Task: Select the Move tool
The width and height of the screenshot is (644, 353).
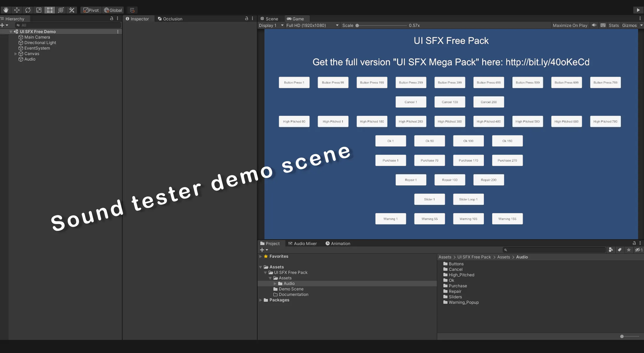Action: click(x=17, y=10)
